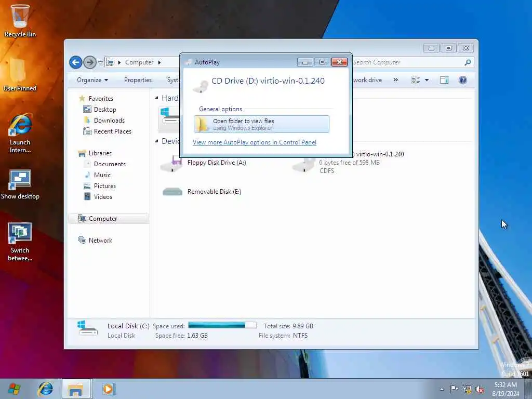Click the Local Disk (C:) drive icon

[x=169, y=117]
